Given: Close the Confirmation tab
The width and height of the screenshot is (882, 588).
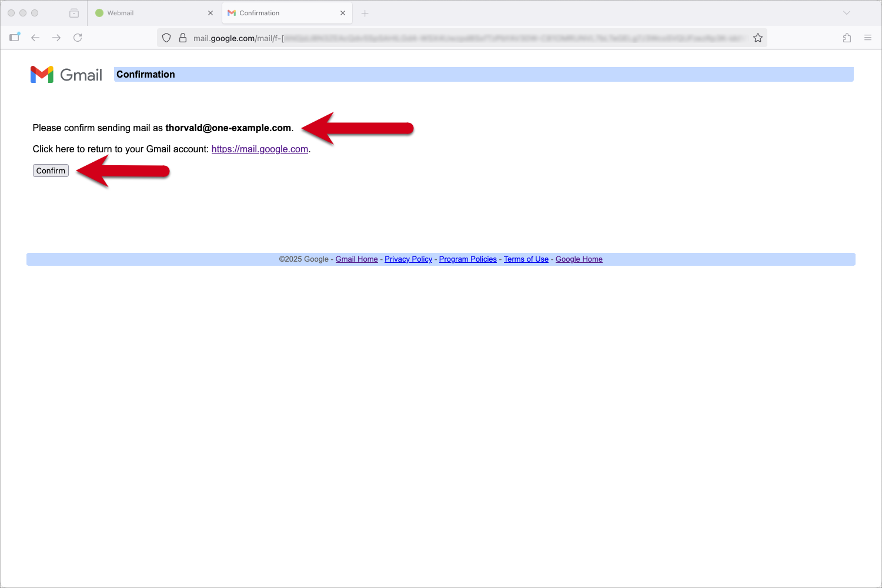Looking at the screenshot, I should click(343, 13).
